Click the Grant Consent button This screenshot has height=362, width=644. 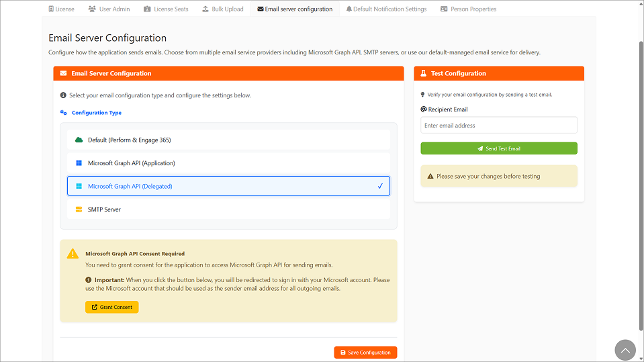(111, 307)
